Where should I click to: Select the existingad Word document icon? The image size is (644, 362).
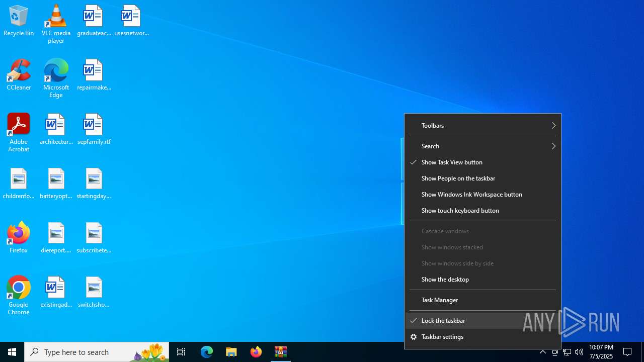56,293
